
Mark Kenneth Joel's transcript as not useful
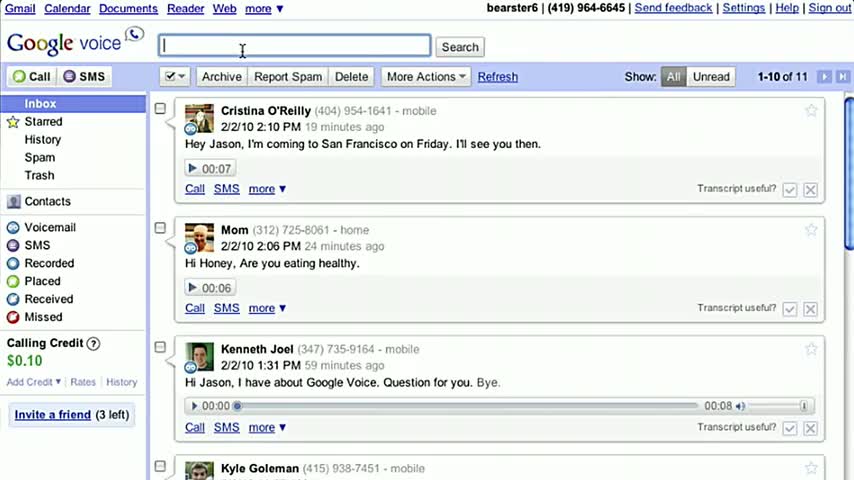pyautogui.click(x=810, y=428)
